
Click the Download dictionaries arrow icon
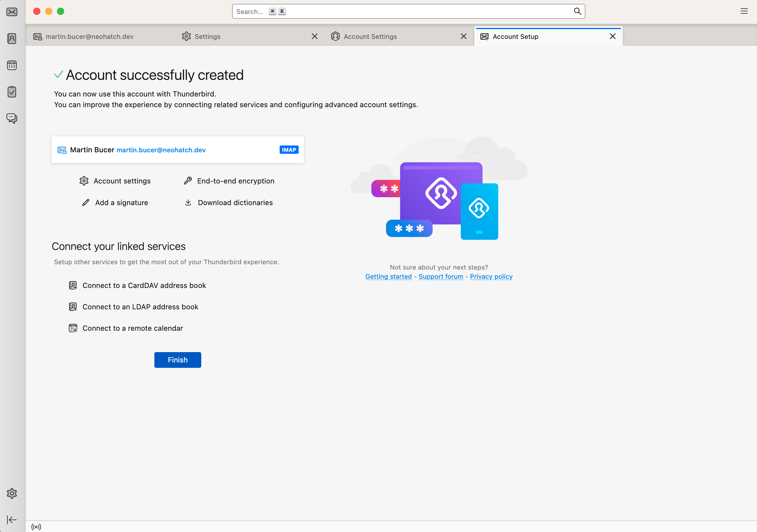coord(188,202)
